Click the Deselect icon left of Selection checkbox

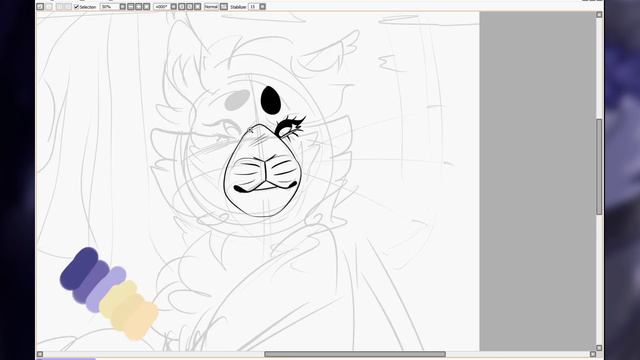[60, 7]
